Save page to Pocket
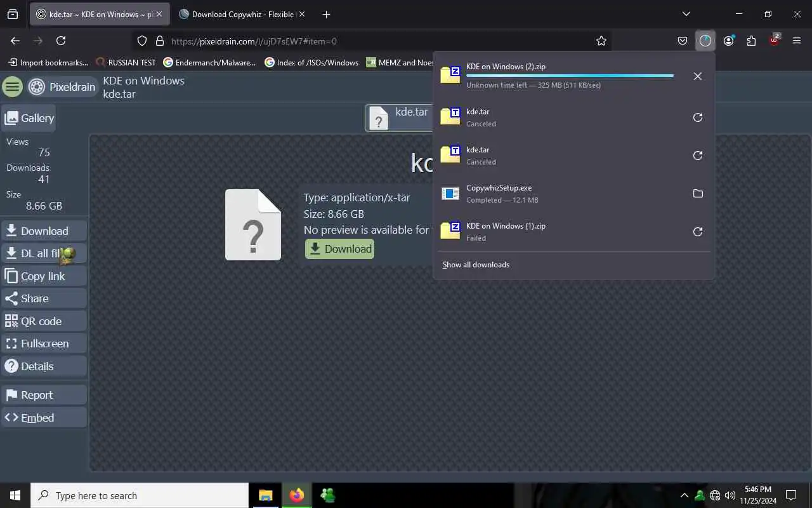This screenshot has height=508, width=812. click(x=683, y=41)
